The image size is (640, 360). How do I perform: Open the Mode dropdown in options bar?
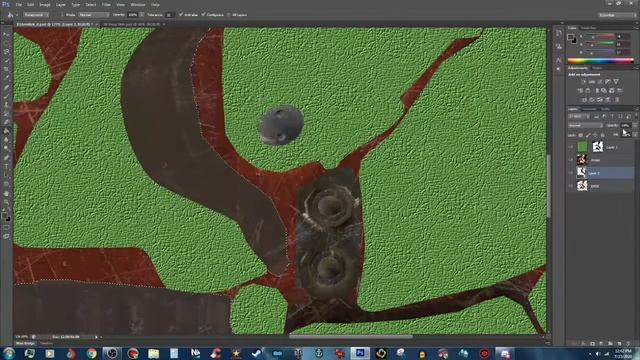(x=93, y=15)
